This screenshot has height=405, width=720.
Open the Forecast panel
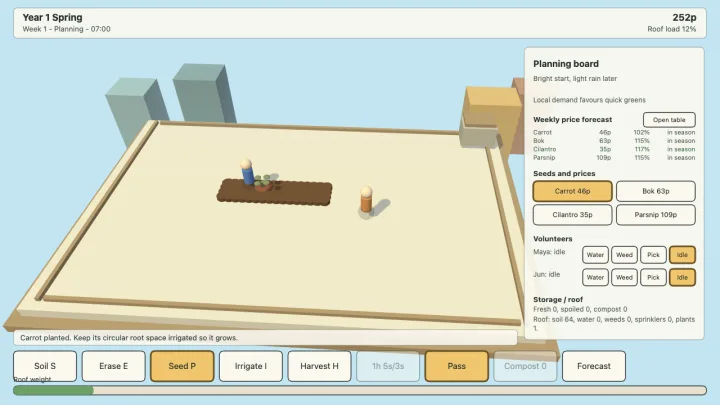tap(594, 366)
